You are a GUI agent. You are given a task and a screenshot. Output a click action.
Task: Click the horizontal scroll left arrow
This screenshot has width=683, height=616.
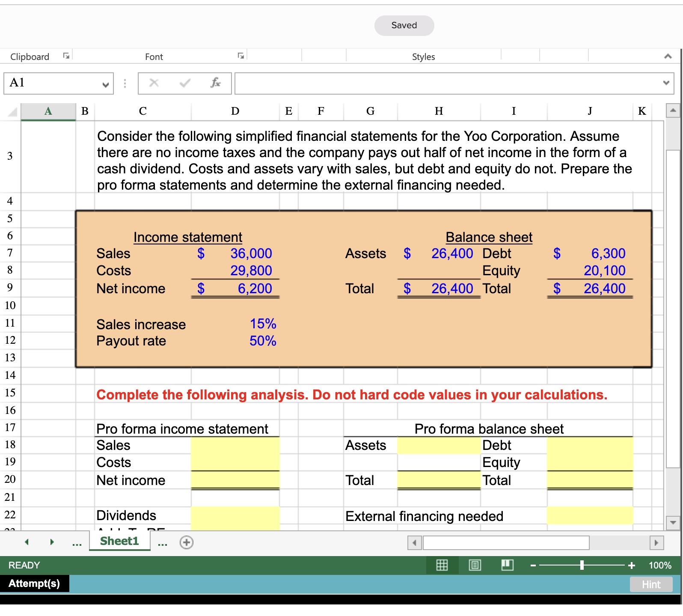414,543
